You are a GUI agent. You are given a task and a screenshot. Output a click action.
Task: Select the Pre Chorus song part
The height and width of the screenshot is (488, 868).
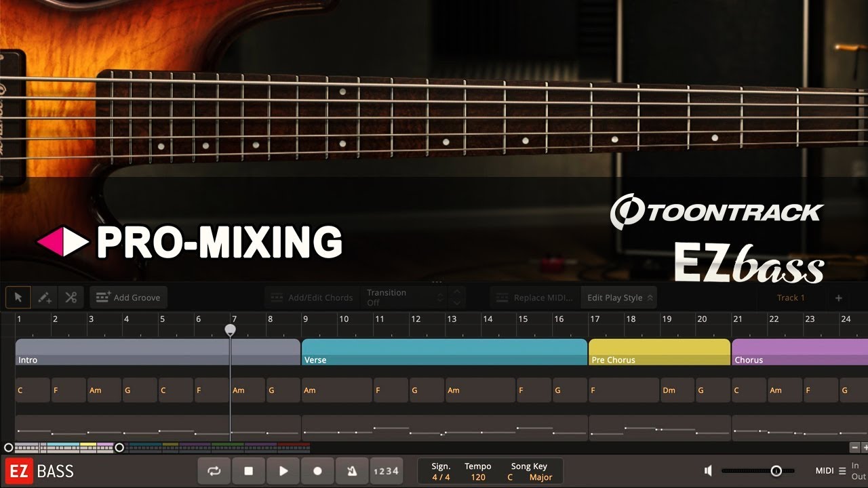coord(659,352)
